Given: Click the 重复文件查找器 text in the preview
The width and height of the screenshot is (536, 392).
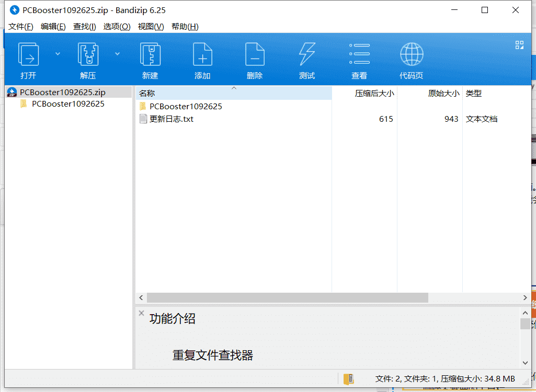Looking at the screenshot, I should (213, 355).
